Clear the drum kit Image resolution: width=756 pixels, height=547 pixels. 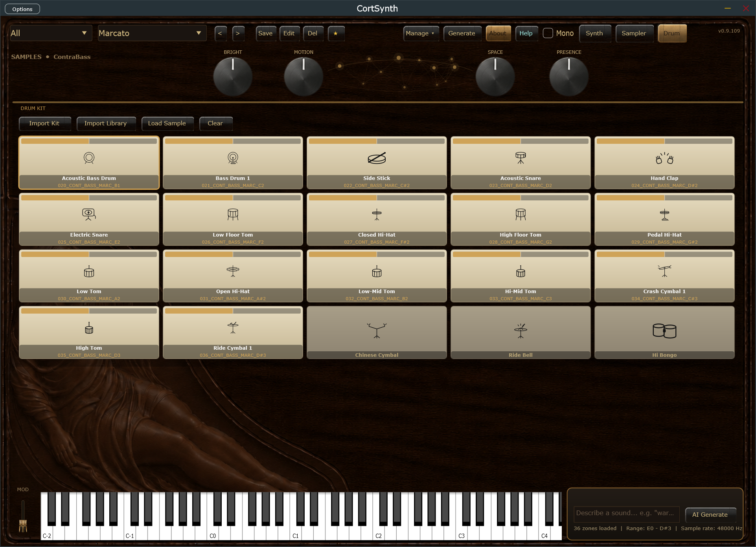click(x=215, y=123)
